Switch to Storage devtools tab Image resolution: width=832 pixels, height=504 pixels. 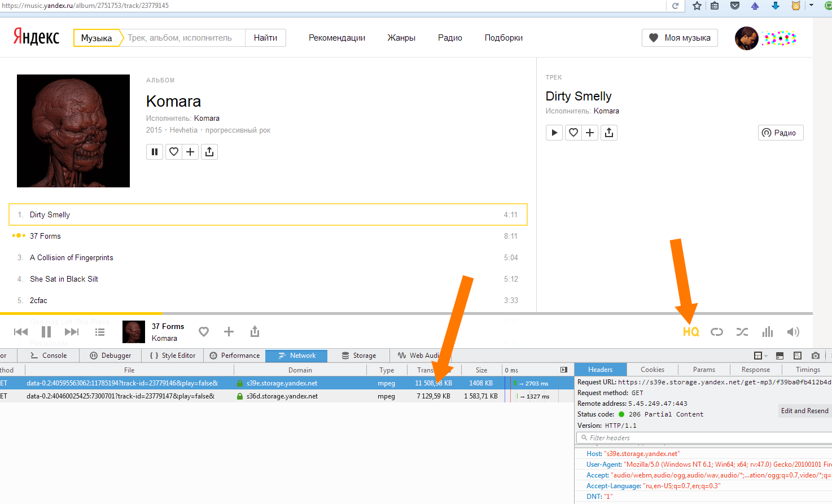pos(358,356)
